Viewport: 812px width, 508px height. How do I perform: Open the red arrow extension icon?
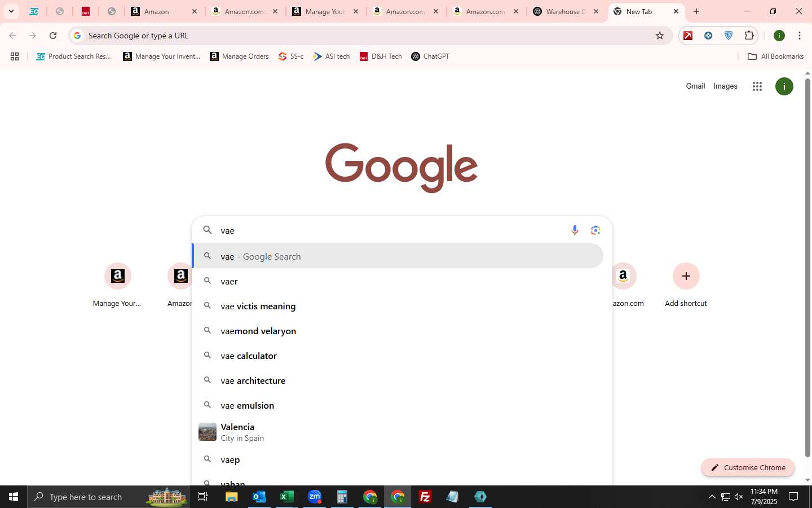688,36
